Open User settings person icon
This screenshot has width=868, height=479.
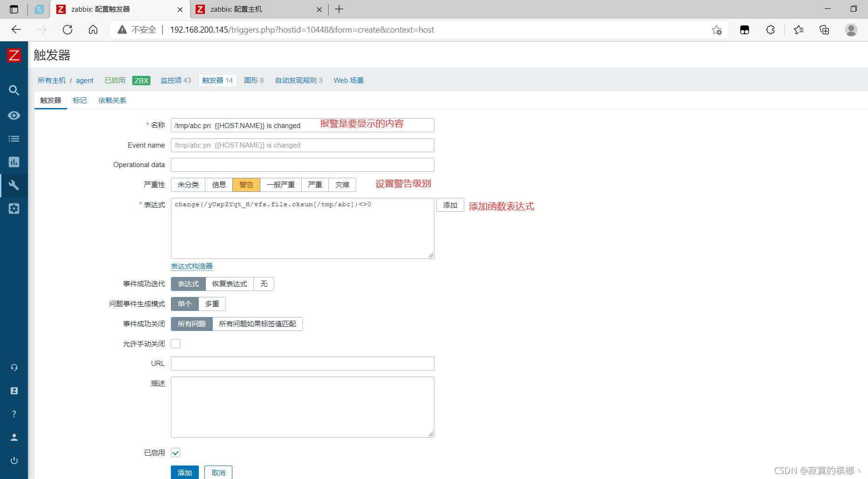tap(14, 438)
